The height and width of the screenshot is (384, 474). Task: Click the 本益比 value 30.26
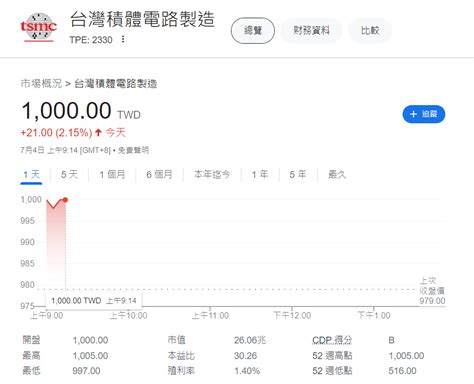tap(245, 356)
